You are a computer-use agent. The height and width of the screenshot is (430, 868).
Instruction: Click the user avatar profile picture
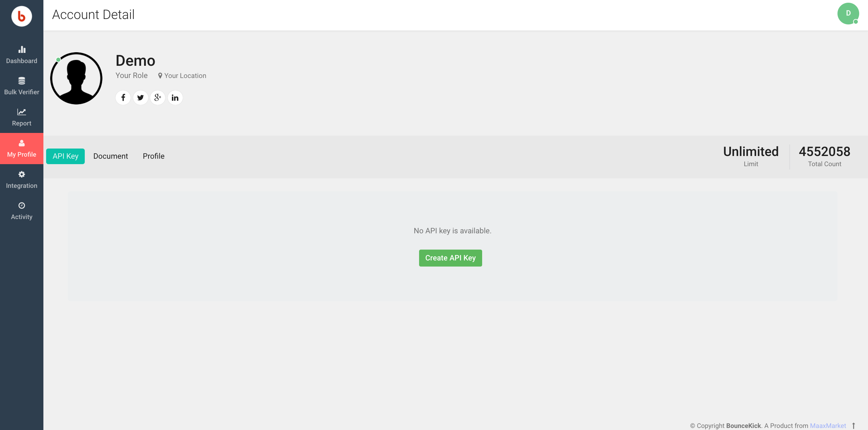(x=77, y=78)
